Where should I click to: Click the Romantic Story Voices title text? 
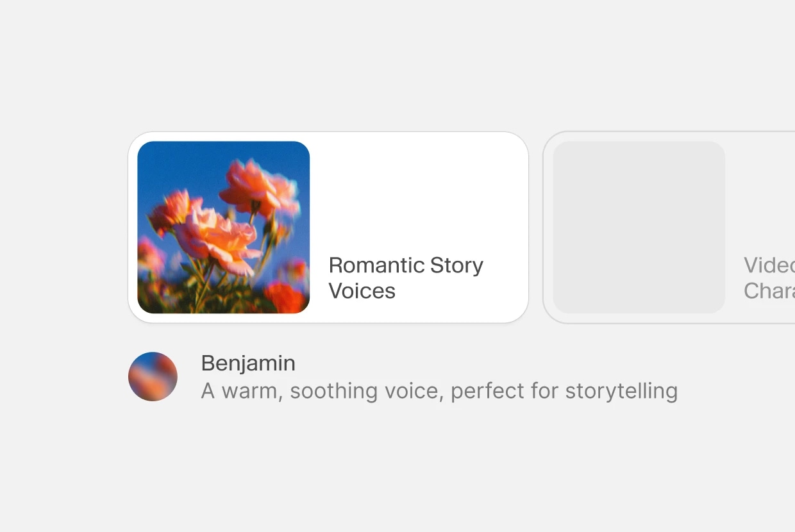405,278
